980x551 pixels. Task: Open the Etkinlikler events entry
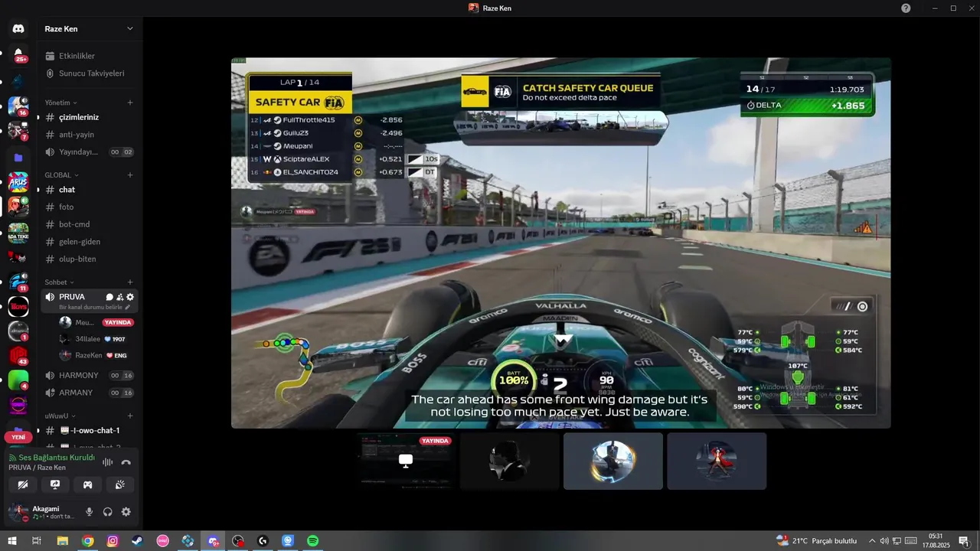tap(90, 56)
